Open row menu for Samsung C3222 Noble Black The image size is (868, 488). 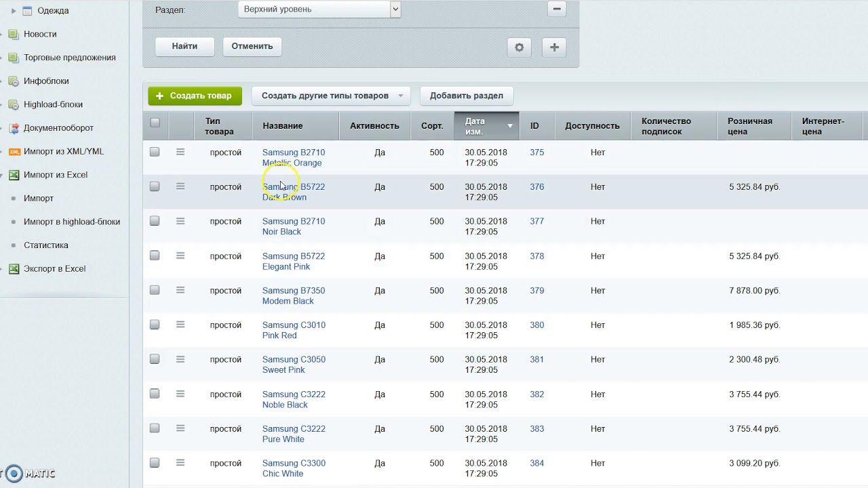pyautogui.click(x=180, y=394)
